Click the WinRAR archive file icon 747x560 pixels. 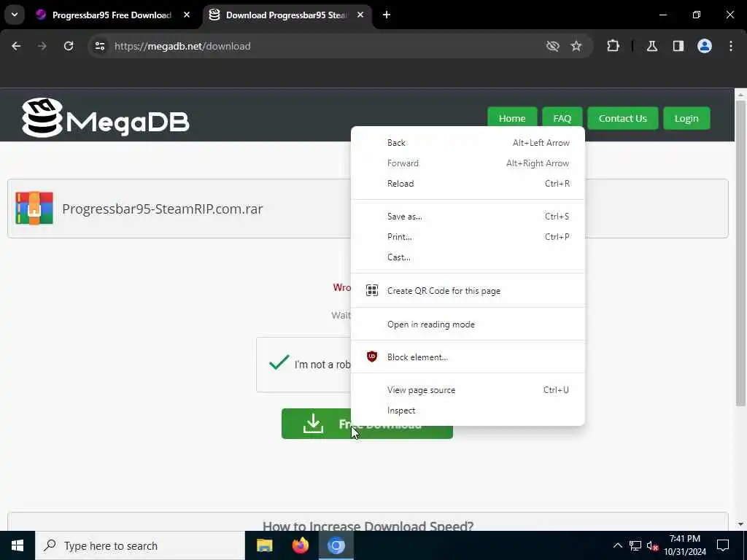pyautogui.click(x=34, y=208)
